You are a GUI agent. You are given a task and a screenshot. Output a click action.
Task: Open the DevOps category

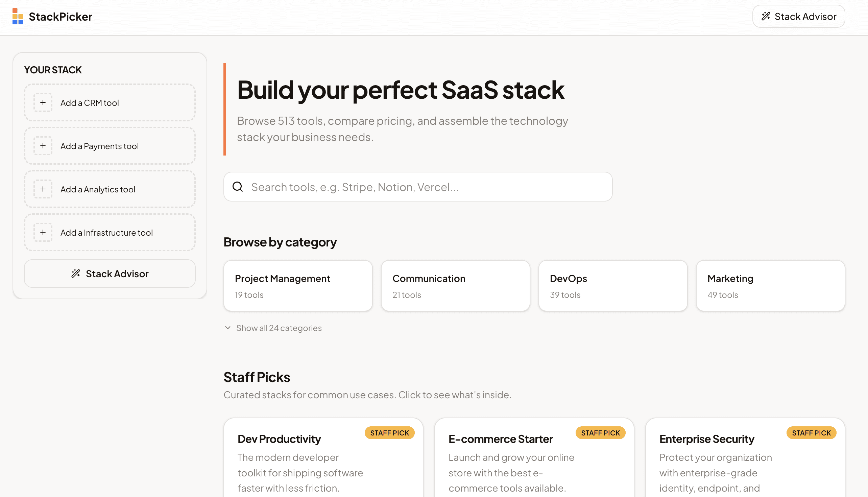(x=613, y=285)
